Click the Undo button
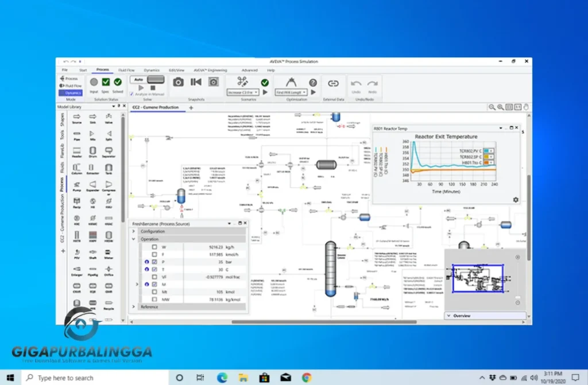This screenshot has width=588, height=385. pos(356,84)
